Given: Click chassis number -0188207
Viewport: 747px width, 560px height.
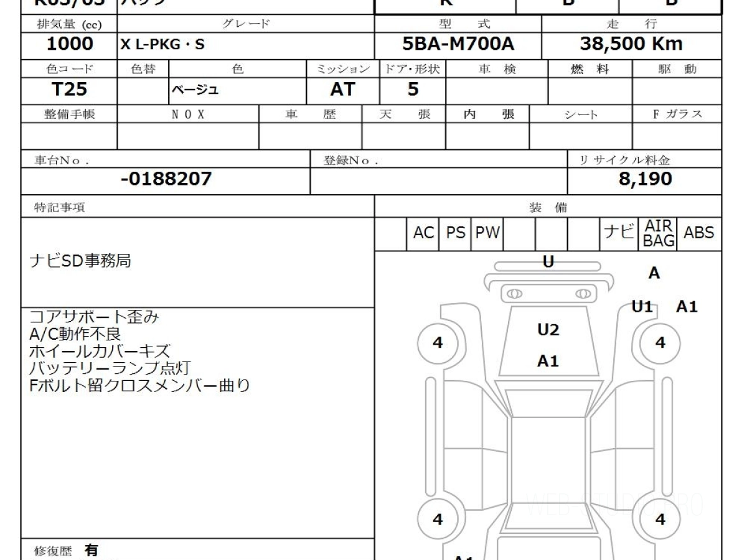Looking at the screenshot, I should [166, 180].
